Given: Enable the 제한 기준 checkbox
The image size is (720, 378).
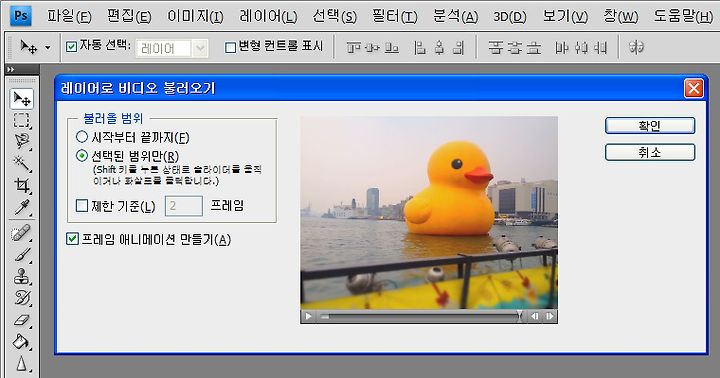Looking at the screenshot, I should (x=82, y=205).
